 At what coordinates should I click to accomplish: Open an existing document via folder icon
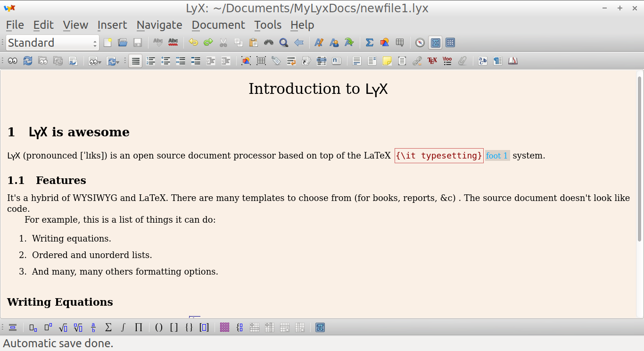(123, 42)
